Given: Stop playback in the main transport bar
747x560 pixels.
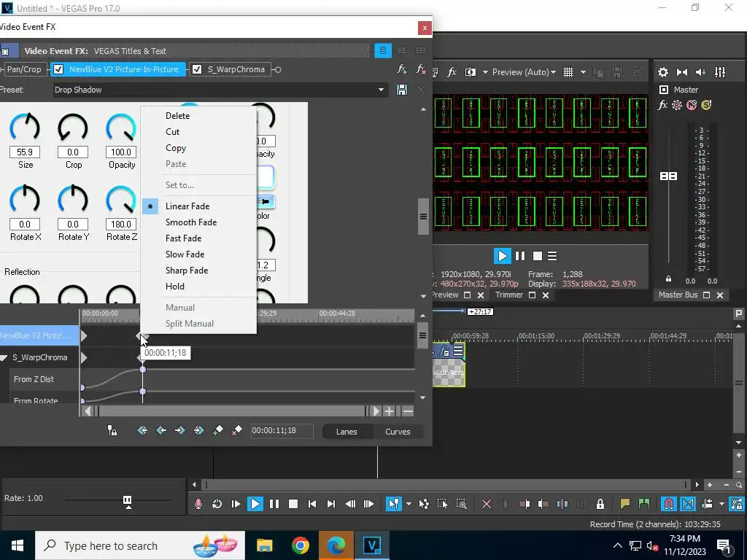Looking at the screenshot, I should pyautogui.click(x=293, y=504).
